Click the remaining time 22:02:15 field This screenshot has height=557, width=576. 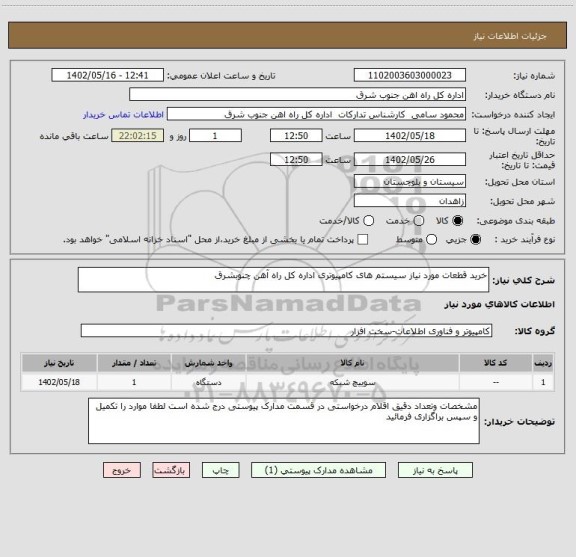tap(138, 136)
